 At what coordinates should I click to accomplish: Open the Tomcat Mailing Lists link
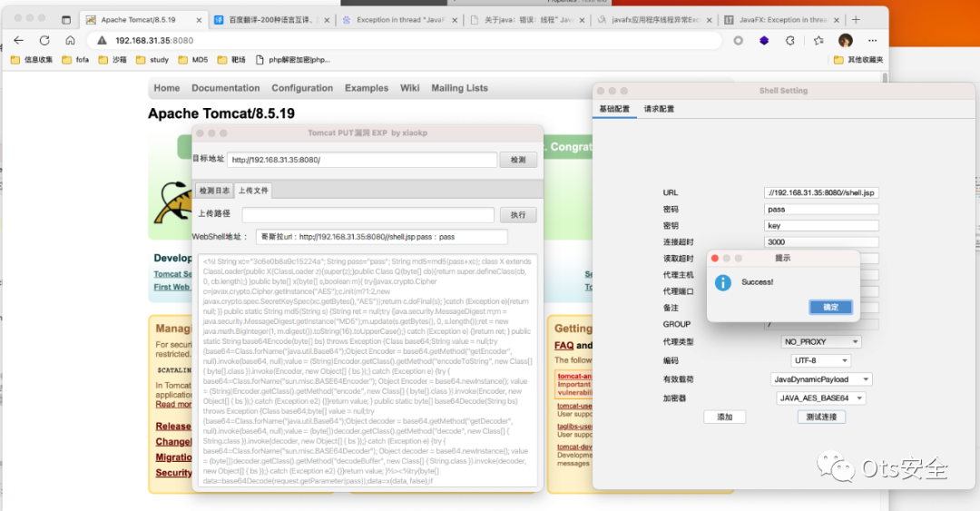pyautogui.click(x=459, y=88)
